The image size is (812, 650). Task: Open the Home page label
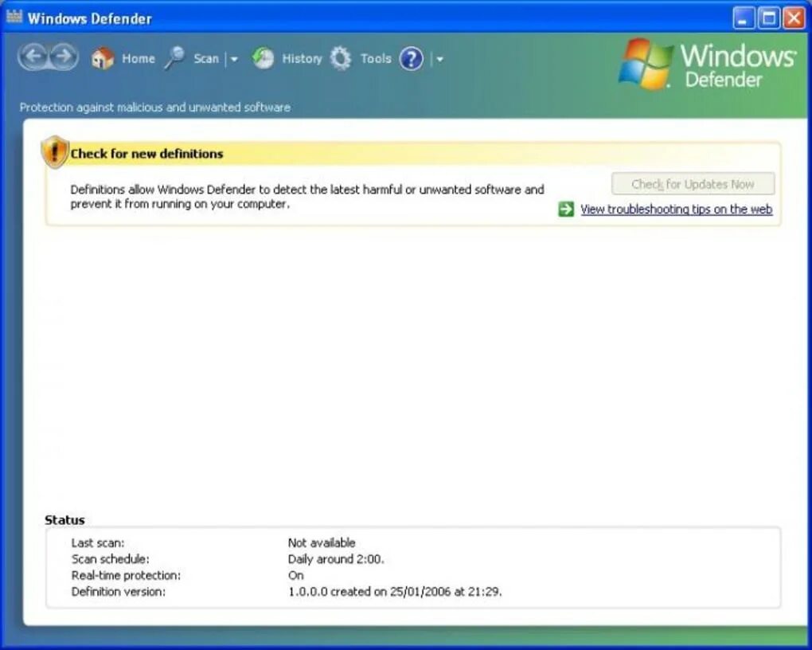point(139,59)
